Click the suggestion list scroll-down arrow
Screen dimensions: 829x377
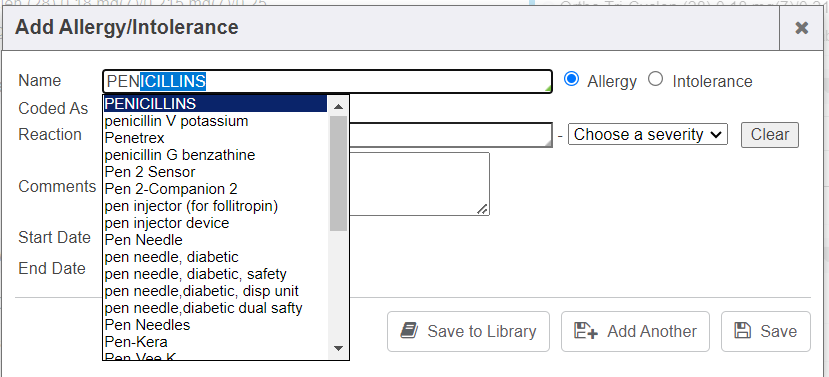(338, 348)
